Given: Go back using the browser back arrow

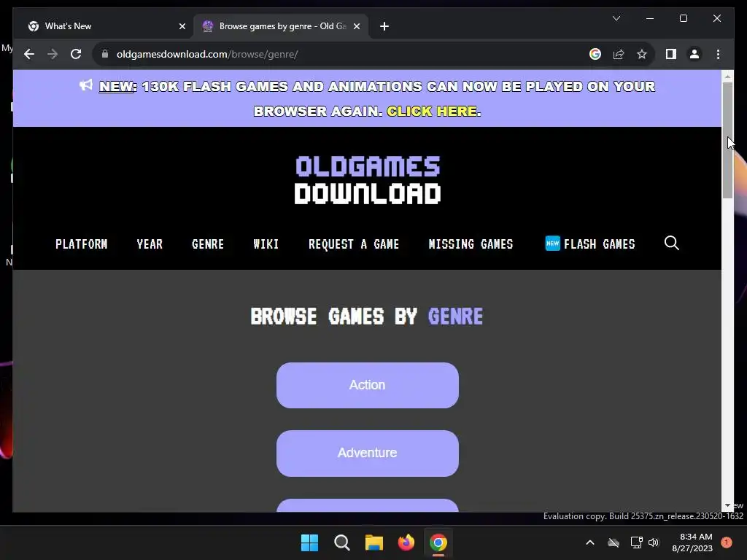Looking at the screenshot, I should click(29, 54).
